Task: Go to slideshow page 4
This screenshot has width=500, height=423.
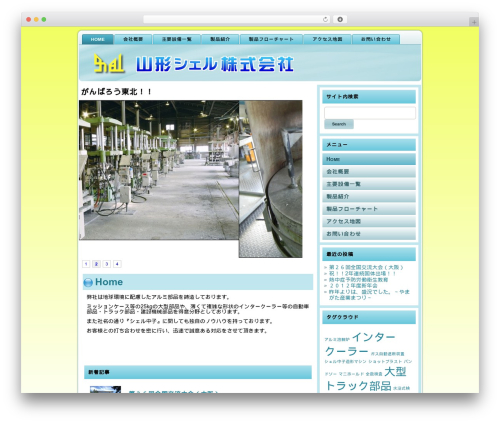Action: tap(117, 264)
